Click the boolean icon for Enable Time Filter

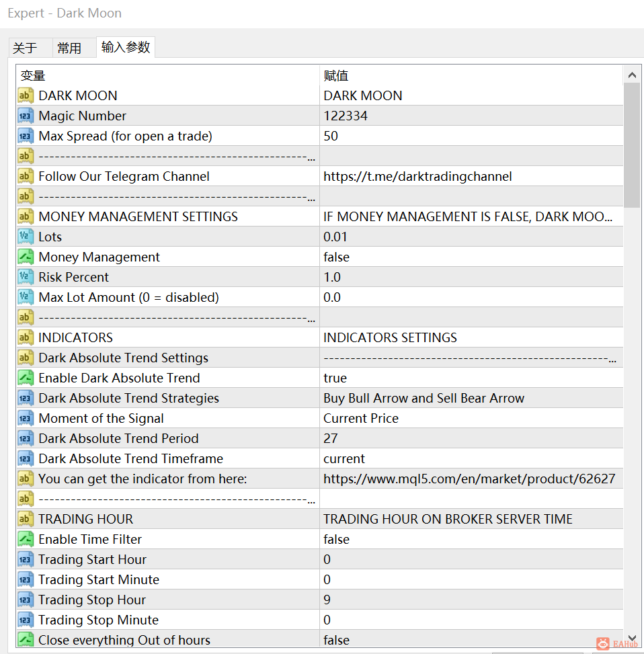pyautogui.click(x=25, y=539)
